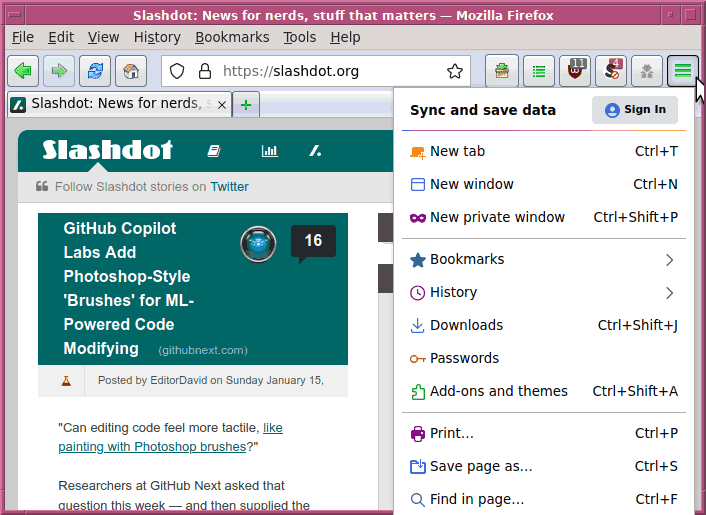Close the hamburger application menu button

click(x=683, y=71)
